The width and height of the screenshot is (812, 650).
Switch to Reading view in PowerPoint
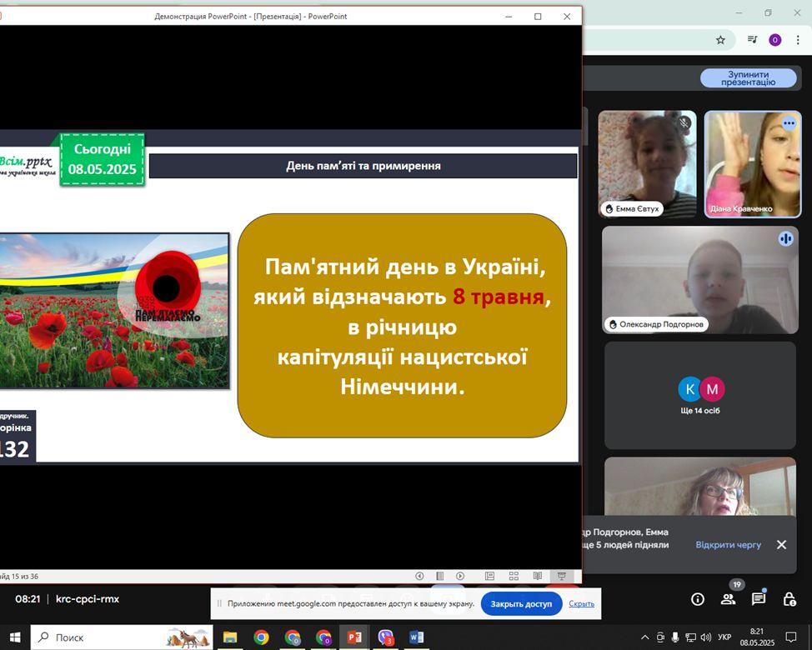538,576
